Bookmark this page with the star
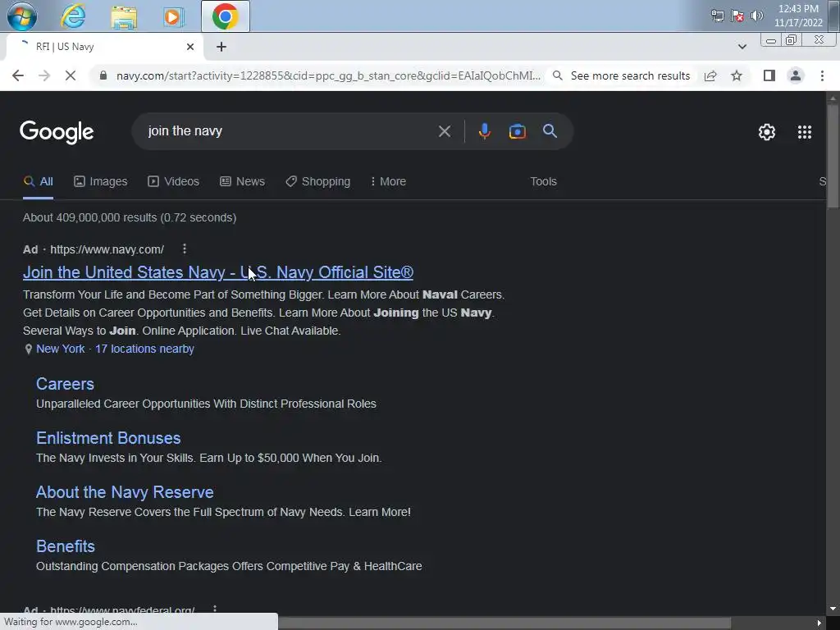The width and height of the screenshot is (840, 630). (x=737, y=75)
